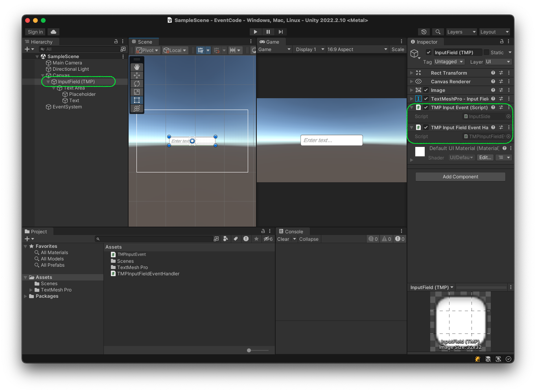The image size is (536, 392).
Task: Toggle the Static checkbox
Action: [486, 52]
